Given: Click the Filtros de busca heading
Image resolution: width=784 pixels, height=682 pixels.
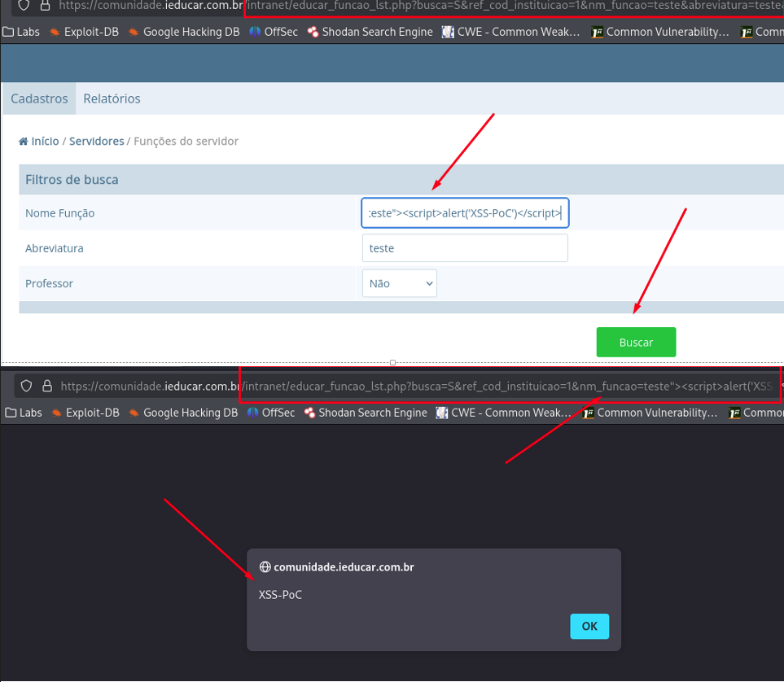Looking at the screenshot, I should pos(72,180).
